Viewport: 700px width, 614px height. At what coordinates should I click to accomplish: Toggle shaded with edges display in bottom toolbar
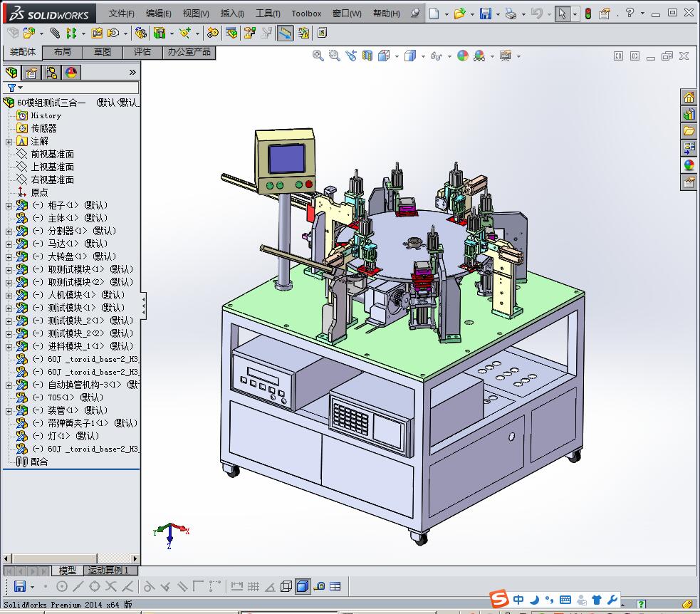tap(302, 586)
